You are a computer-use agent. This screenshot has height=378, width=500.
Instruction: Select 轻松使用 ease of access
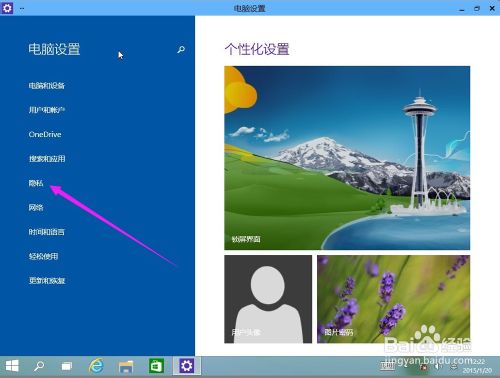[x=43, y=256]
